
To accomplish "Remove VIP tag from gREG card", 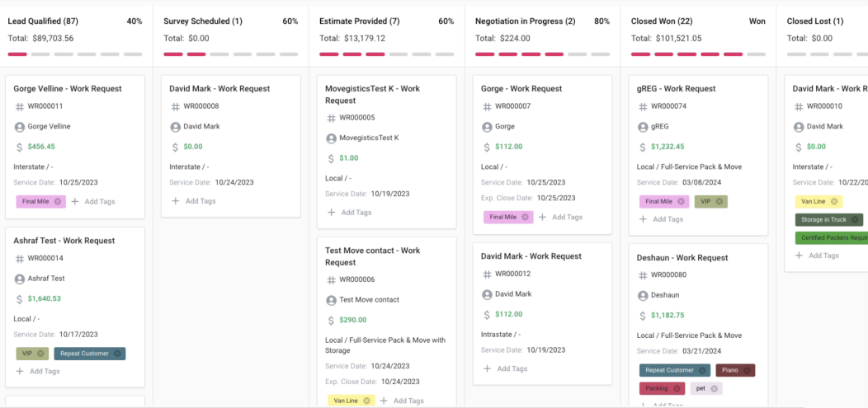I will click(719, 201).
